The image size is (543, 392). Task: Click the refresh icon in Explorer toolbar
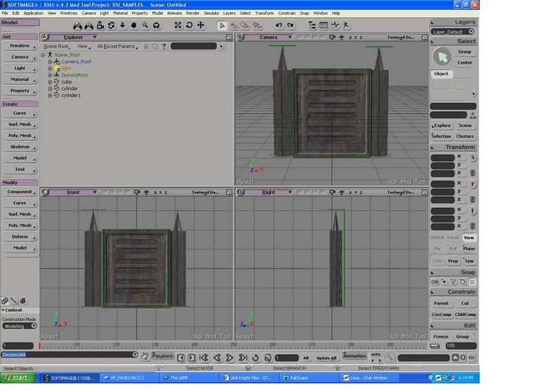[155, 46]
